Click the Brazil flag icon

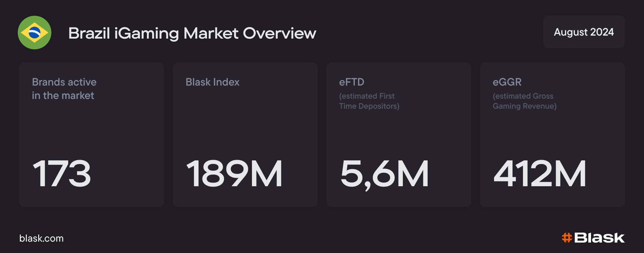tap(35, 33)
